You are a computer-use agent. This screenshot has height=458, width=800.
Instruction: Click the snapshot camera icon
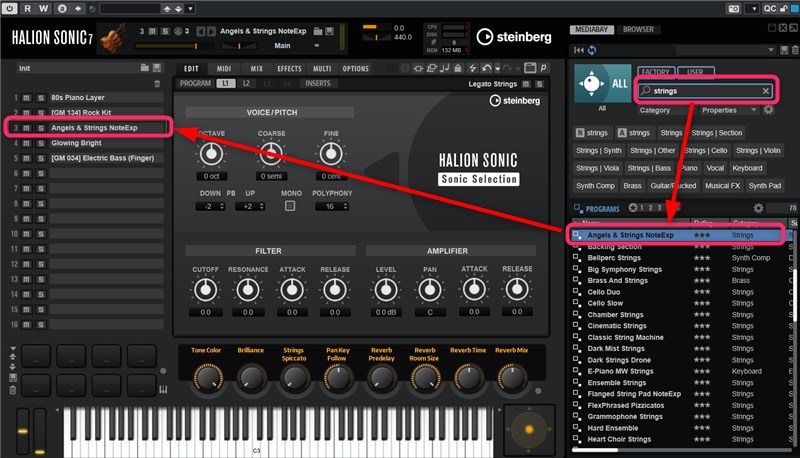click(x=734, y=9)
